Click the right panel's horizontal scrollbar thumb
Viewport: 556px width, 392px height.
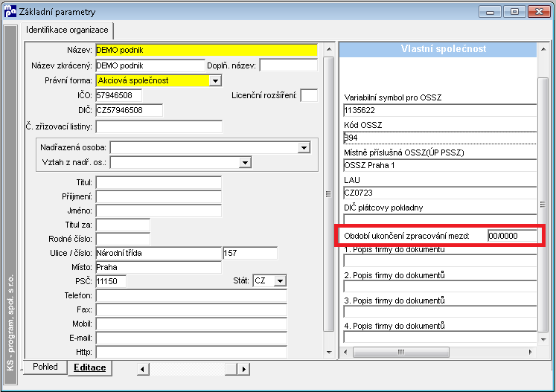pos(401,353)
